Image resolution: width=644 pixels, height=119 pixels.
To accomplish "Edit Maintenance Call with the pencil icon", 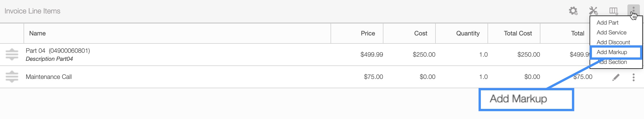I will (x=616, y=77).
